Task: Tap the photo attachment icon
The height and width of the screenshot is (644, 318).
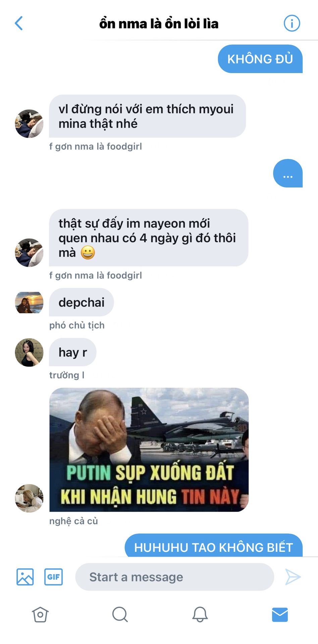Action: click(x=25, y=577)
